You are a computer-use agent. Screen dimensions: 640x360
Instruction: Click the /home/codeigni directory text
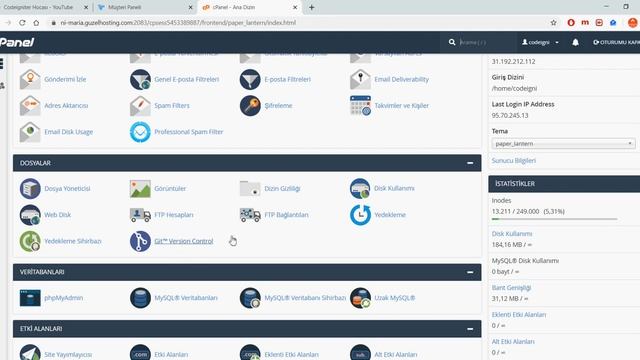(x=514, y=89)
